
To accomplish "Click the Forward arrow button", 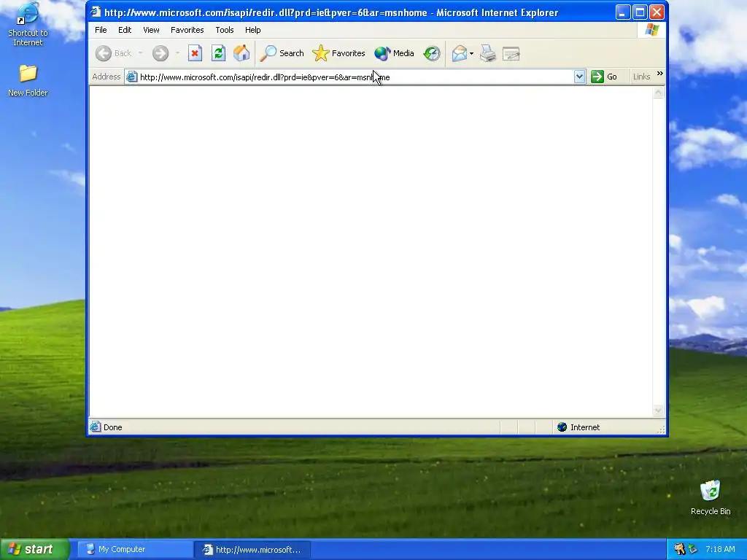I will pos(160,53).
